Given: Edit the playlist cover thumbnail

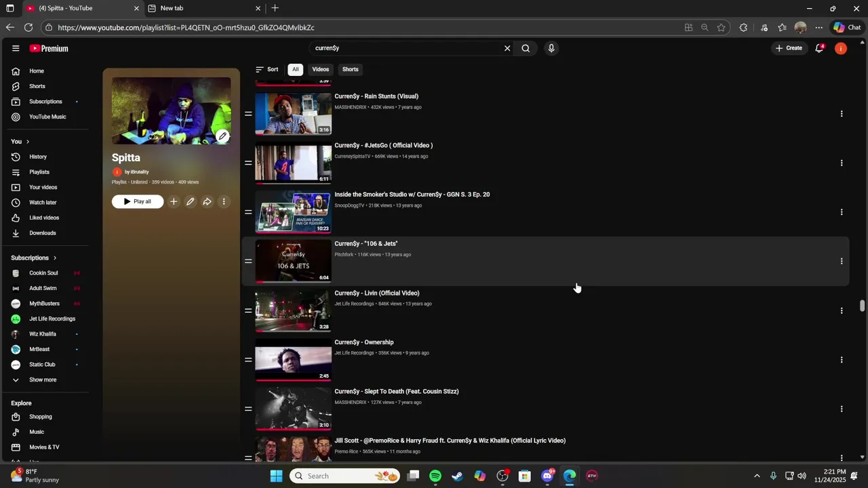Looking at the screenshot, I should [222, 136].
